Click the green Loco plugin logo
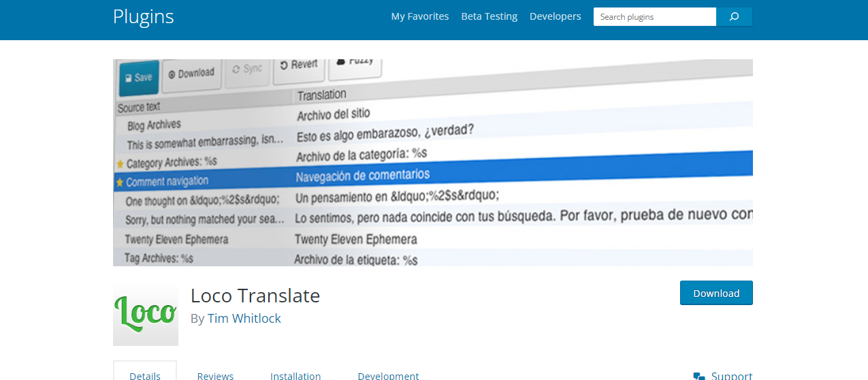 (146, 313)
